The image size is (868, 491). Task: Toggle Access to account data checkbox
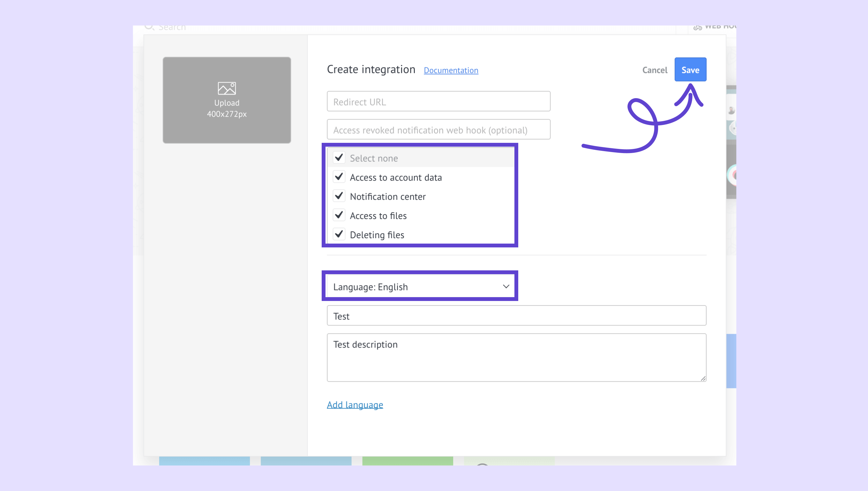point(339,177)
